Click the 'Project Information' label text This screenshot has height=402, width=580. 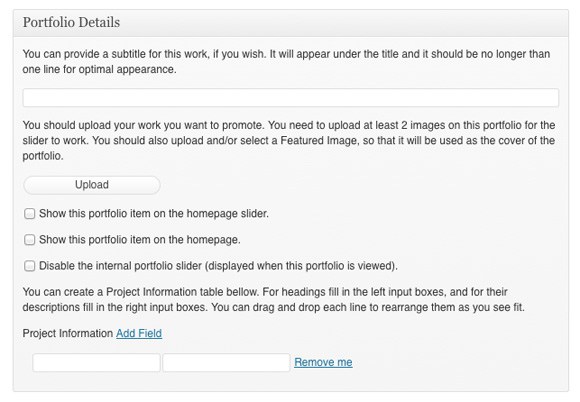coord(68,334)
